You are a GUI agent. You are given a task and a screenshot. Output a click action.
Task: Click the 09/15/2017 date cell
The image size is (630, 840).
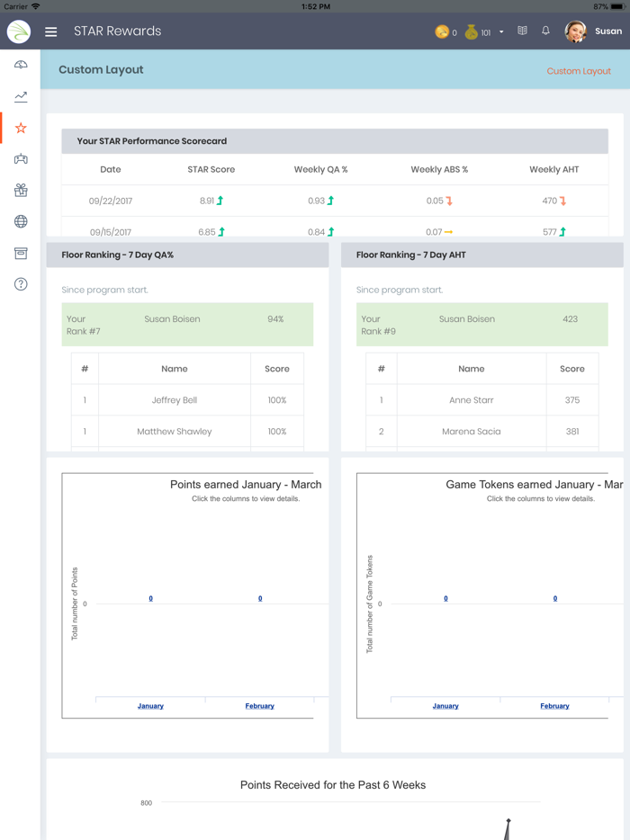pyautogui.click(x=111, y=232)
